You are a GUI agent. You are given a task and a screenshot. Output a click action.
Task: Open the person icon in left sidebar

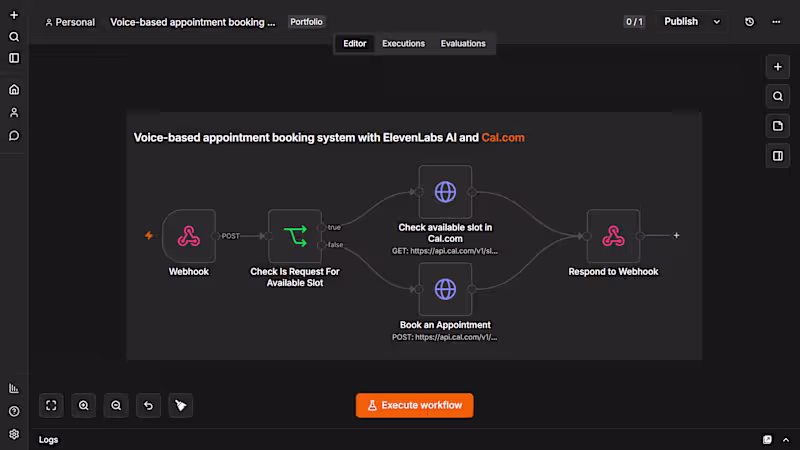click(14, 112)
